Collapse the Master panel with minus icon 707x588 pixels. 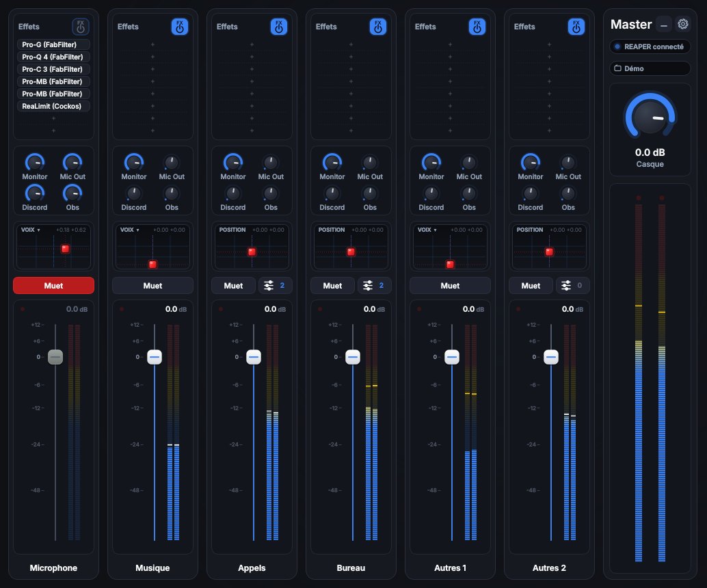tap(664, 25)
